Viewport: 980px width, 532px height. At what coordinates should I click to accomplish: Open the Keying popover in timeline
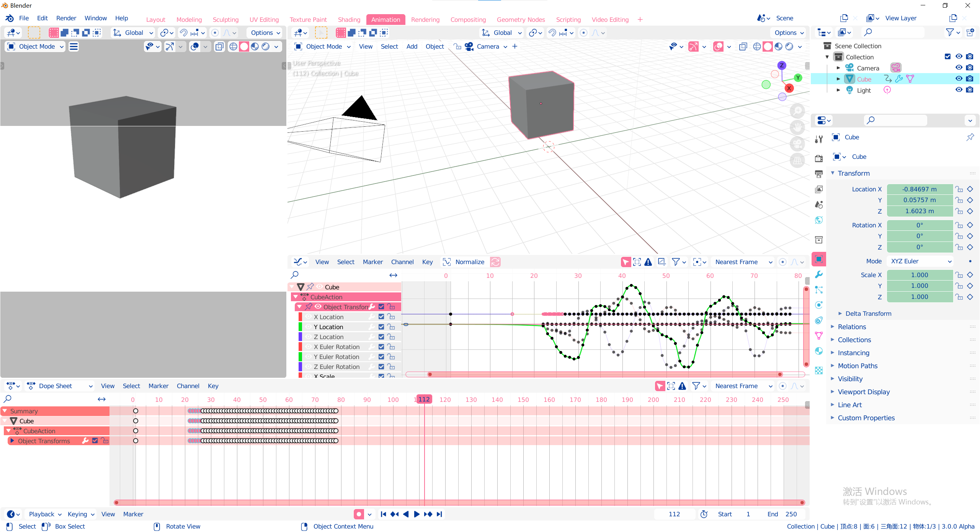(81, 514)
